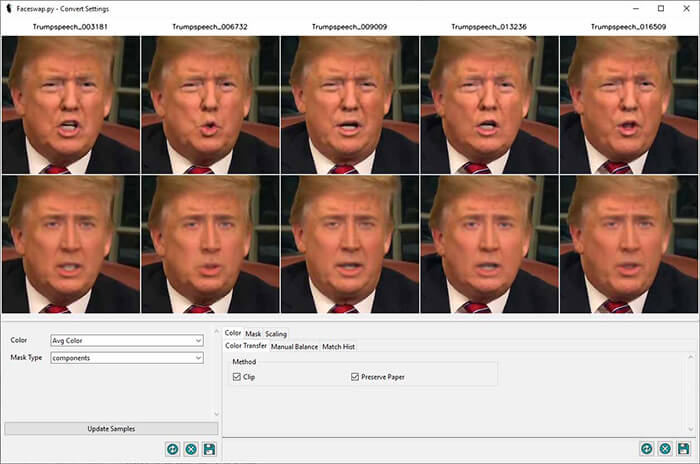
Task: Reset icon under the Color Transfer settings panel
Action: coord(665,450)
